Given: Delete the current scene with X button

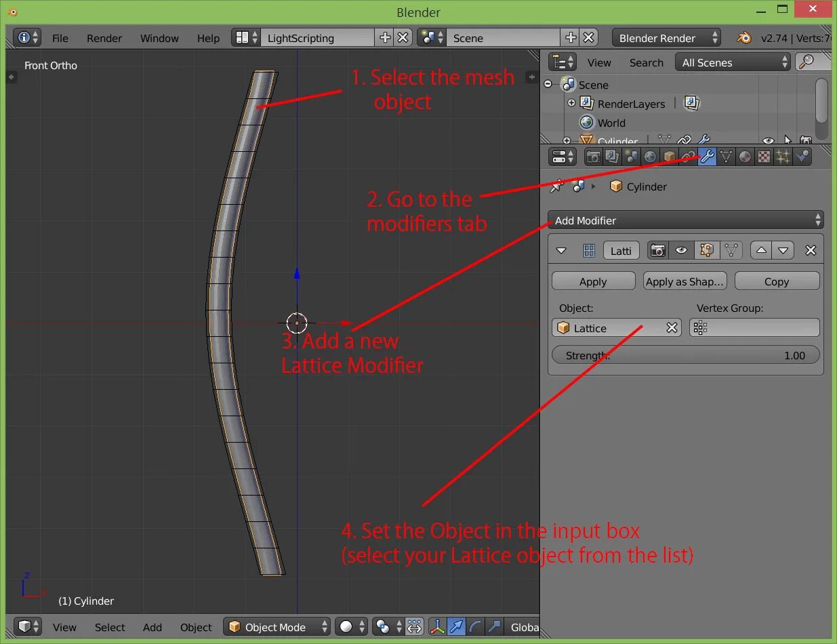Looking at the screenshot, I should click(589, 38).
